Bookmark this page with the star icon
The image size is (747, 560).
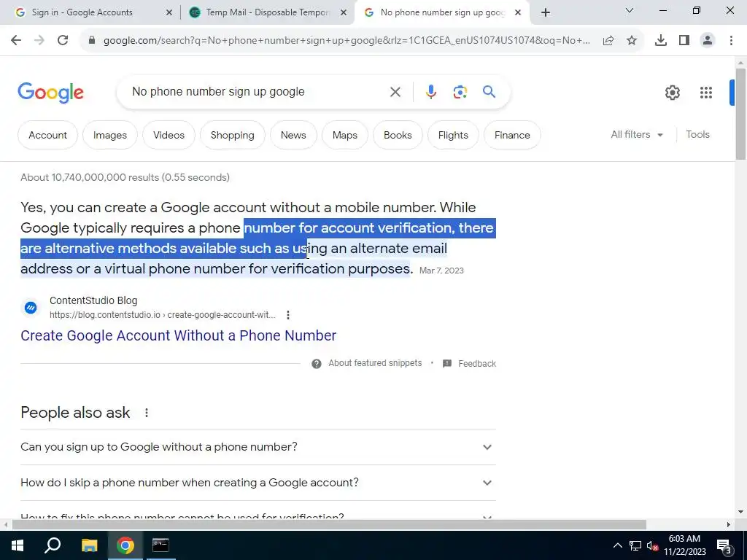(x=632, y=41)
